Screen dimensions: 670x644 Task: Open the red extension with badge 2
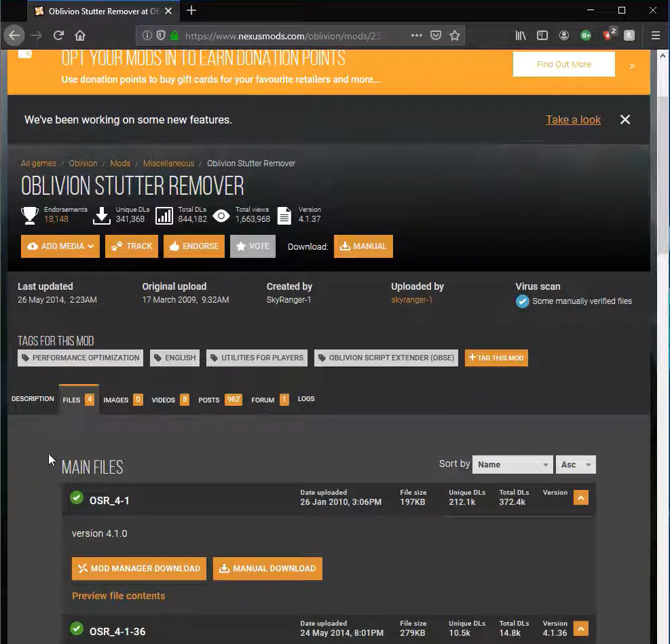(x=609, y=34)
